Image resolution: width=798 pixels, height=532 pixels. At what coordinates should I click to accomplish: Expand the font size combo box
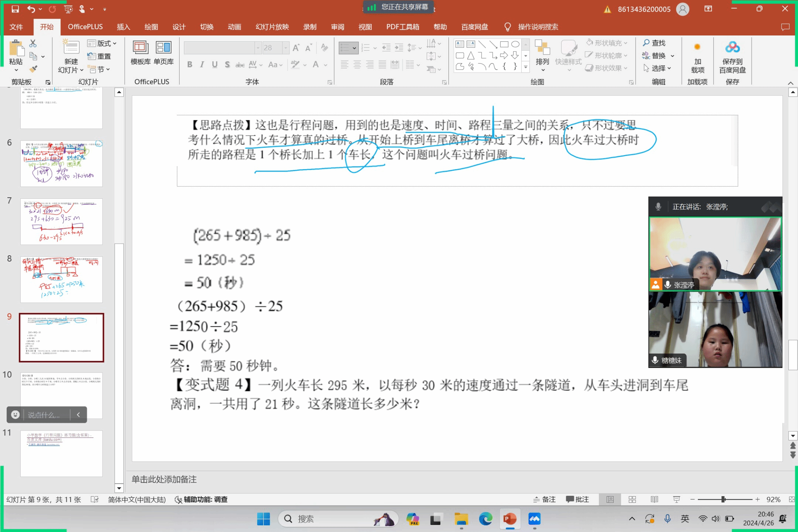(286, 48)
